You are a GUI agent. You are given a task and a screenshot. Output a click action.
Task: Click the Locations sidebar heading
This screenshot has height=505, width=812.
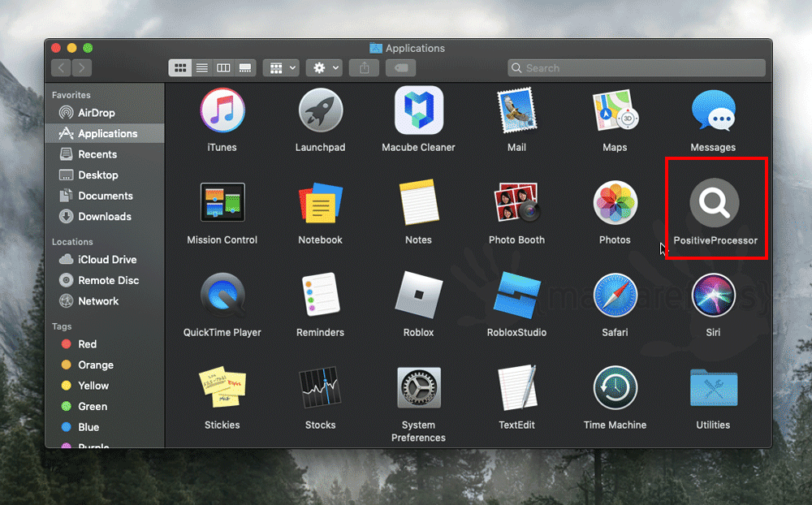point(72,241)
